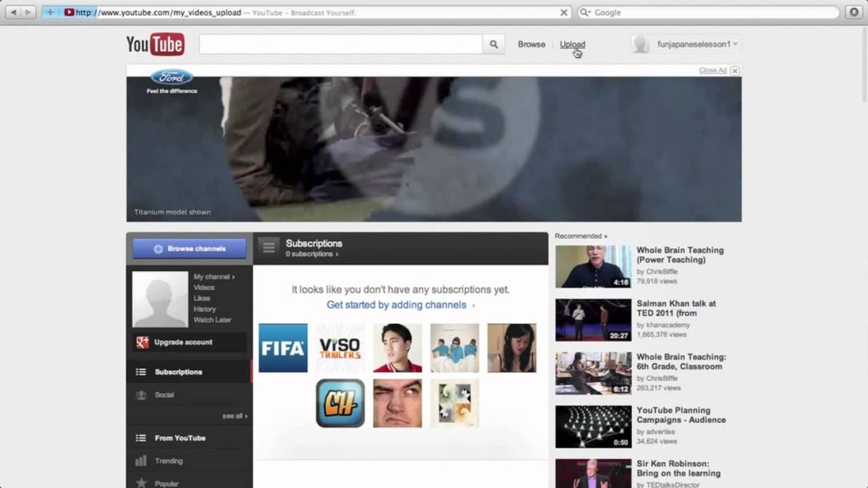The height and width of the screenshot is (488, 868).
Task: Click the user avatar next to username
Action: pos(640,45)
